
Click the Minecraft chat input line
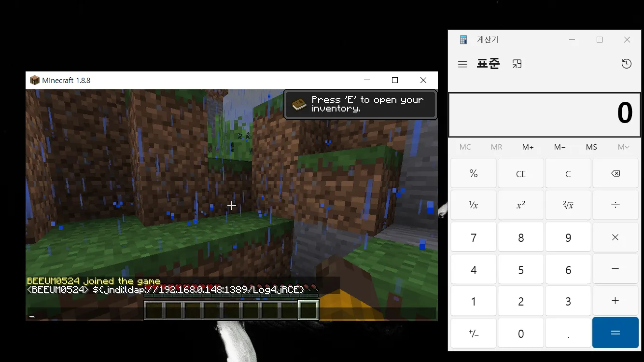click(x=232, y=314)
